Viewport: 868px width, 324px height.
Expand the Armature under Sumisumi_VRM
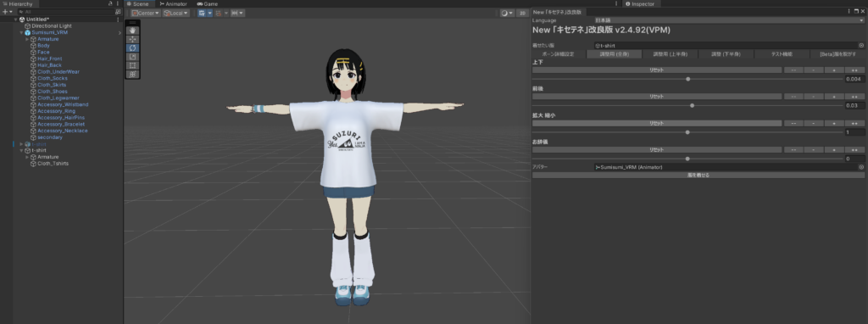tap(27, 39)
